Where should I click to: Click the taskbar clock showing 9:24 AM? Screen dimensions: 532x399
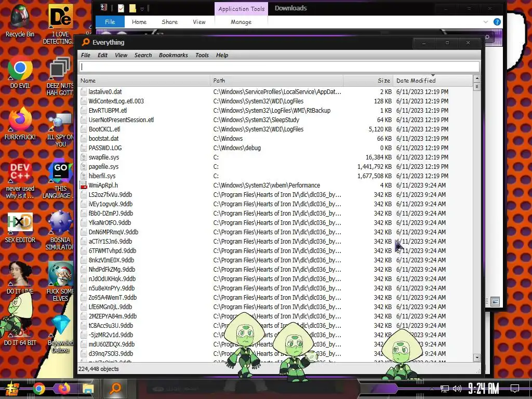tap(484, 389)
